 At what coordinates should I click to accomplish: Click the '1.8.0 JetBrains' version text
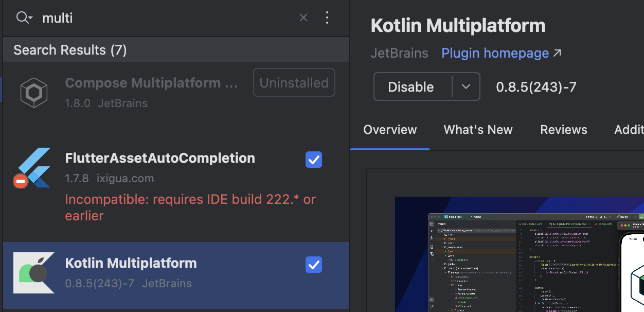[x=106, y=103]
